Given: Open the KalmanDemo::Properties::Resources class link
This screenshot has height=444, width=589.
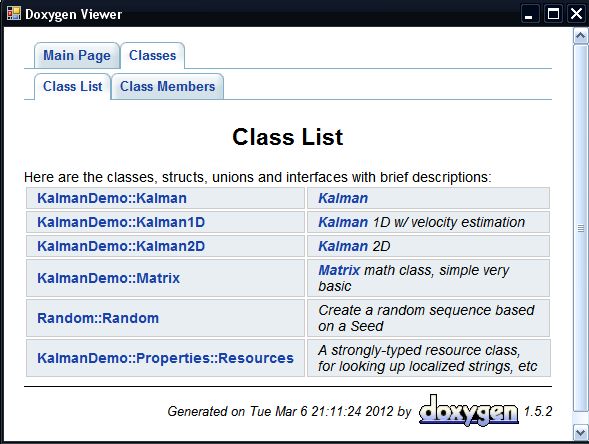Looking at the screenshot, I should tap(165, 358).
